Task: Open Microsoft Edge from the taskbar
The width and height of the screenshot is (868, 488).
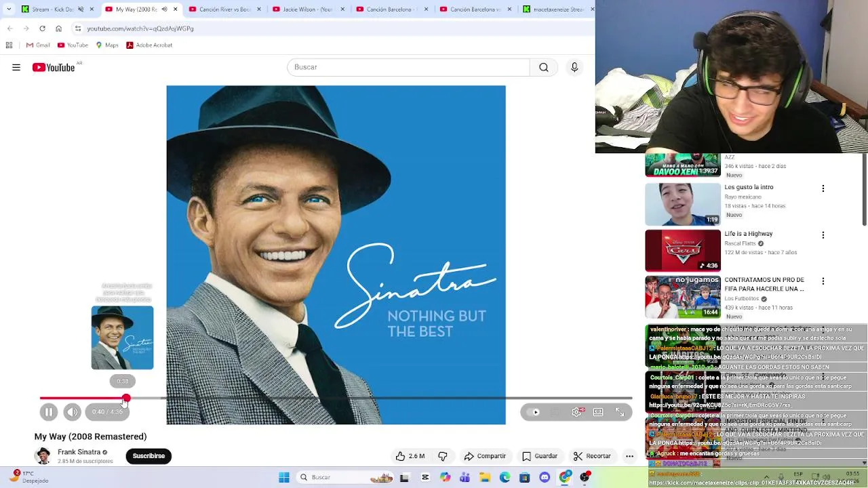Action: pyautogui.click(x=505, y=477)
